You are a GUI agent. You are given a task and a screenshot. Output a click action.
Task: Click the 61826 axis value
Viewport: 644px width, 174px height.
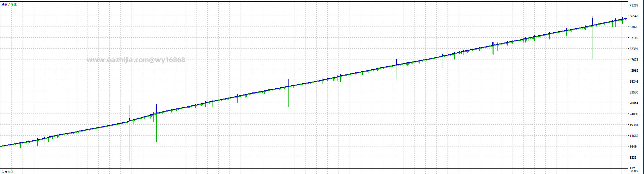coord(634,27)
